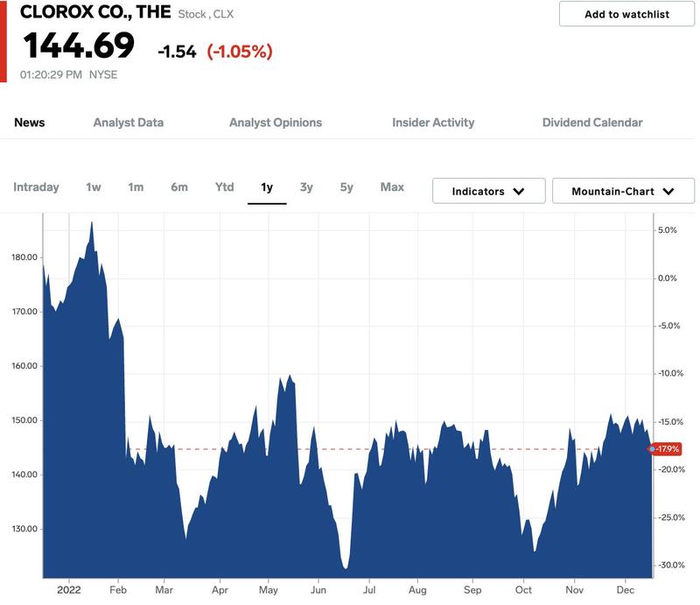Select the 1y chart range

(267, 187)
